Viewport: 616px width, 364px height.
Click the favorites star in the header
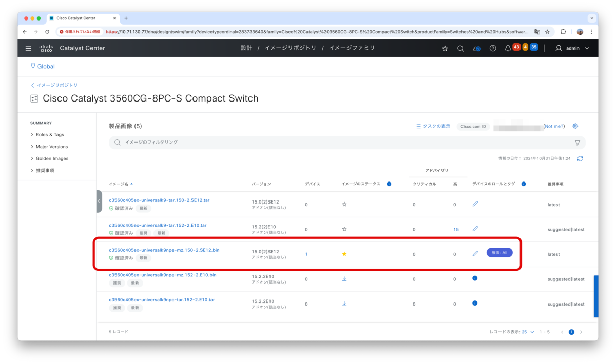(x=445, y=48)
